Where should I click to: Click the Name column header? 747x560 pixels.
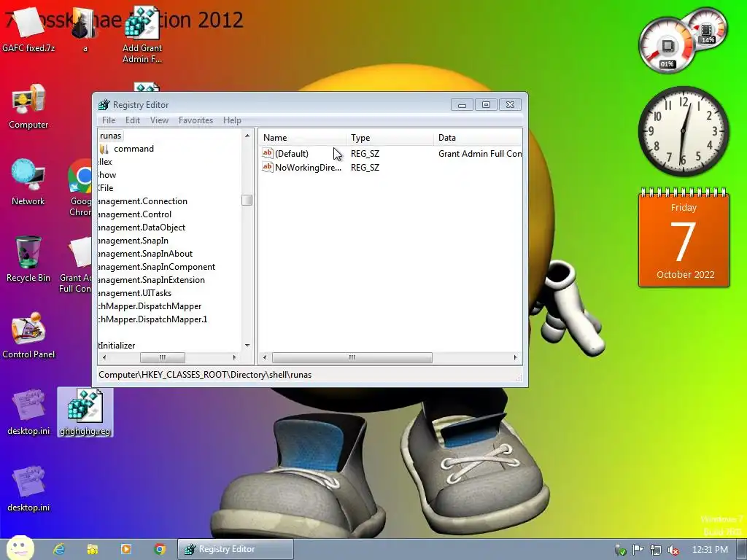click(303, 138)
